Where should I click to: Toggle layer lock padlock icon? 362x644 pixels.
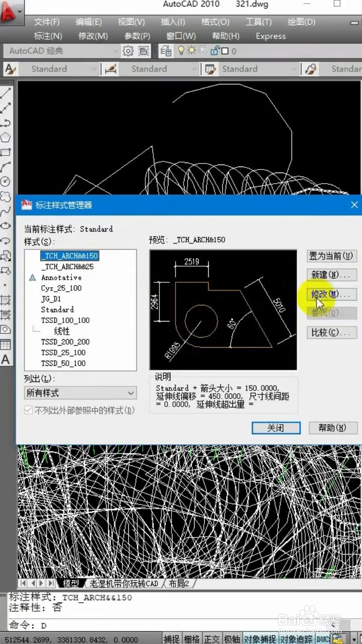coord(215,50)
